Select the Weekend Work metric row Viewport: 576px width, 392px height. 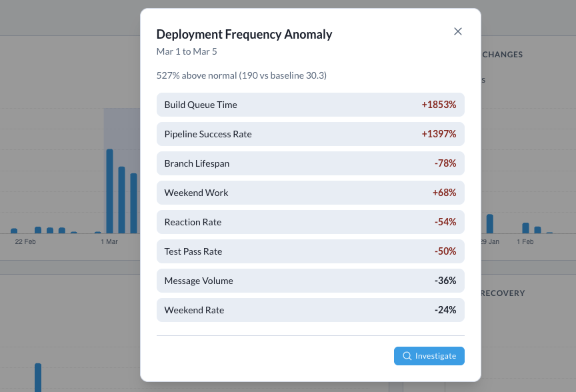[310, 193]
